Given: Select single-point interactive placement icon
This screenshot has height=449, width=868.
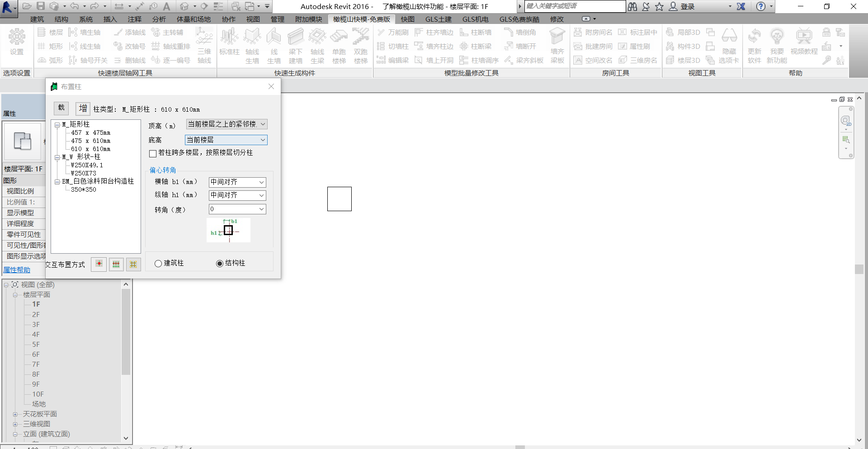Looking at the screenshot, I should tap(99, 264).
